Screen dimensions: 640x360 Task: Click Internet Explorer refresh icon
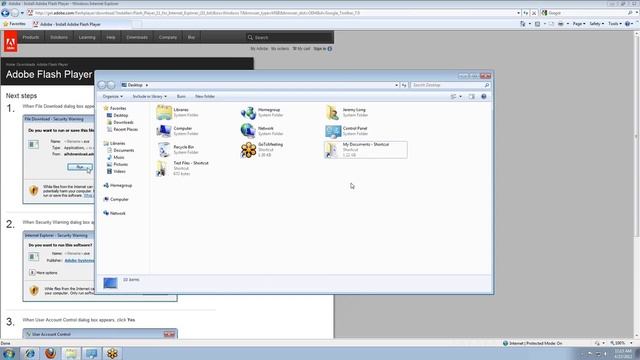pyautogui.click(x=526, y=13)
